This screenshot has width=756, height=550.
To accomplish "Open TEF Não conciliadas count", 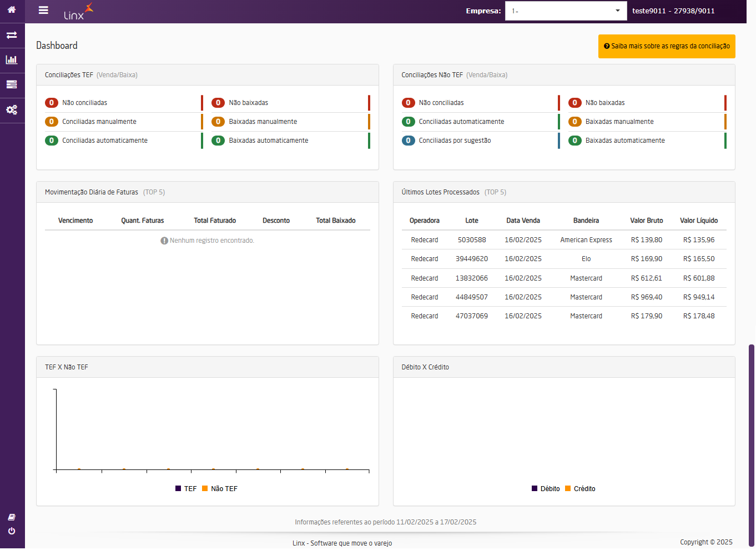I will (52, 103).
